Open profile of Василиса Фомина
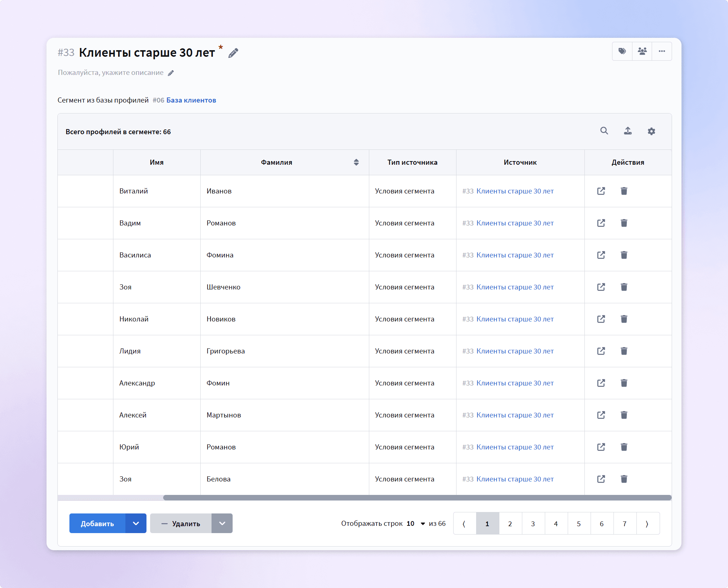Viewport: 728px width, 588px height. 601,255
